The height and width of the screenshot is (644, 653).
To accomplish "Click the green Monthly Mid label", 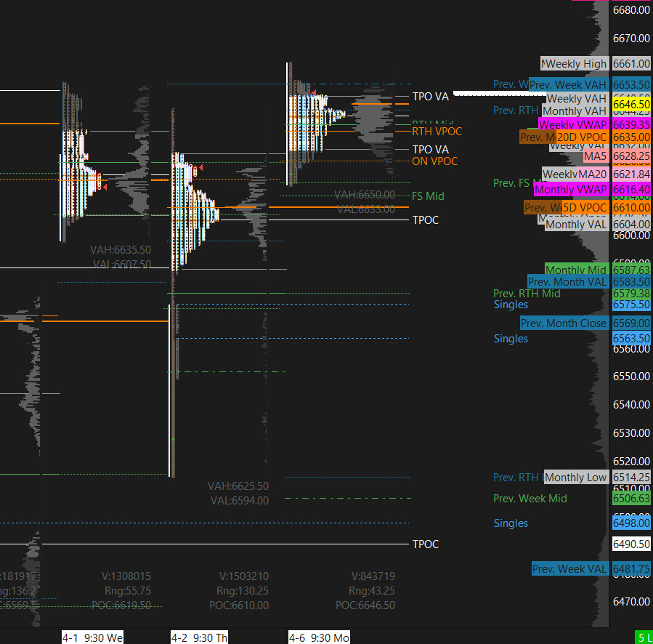I will 576,270.
